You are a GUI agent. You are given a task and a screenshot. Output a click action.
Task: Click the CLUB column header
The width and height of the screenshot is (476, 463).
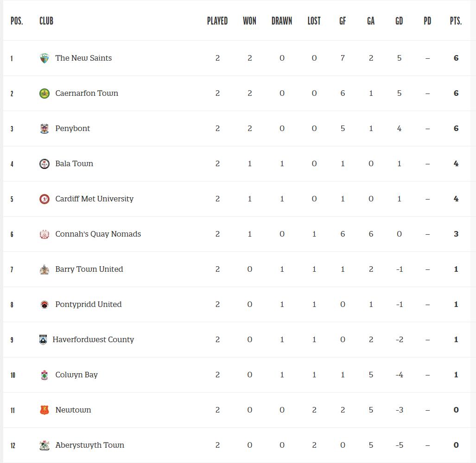click(46, 21)
